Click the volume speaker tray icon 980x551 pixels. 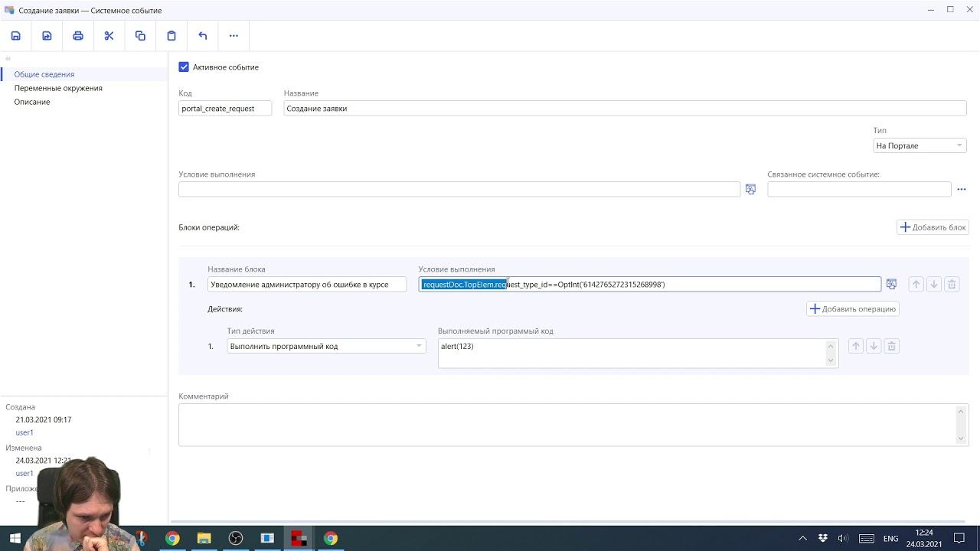point(843,539)
